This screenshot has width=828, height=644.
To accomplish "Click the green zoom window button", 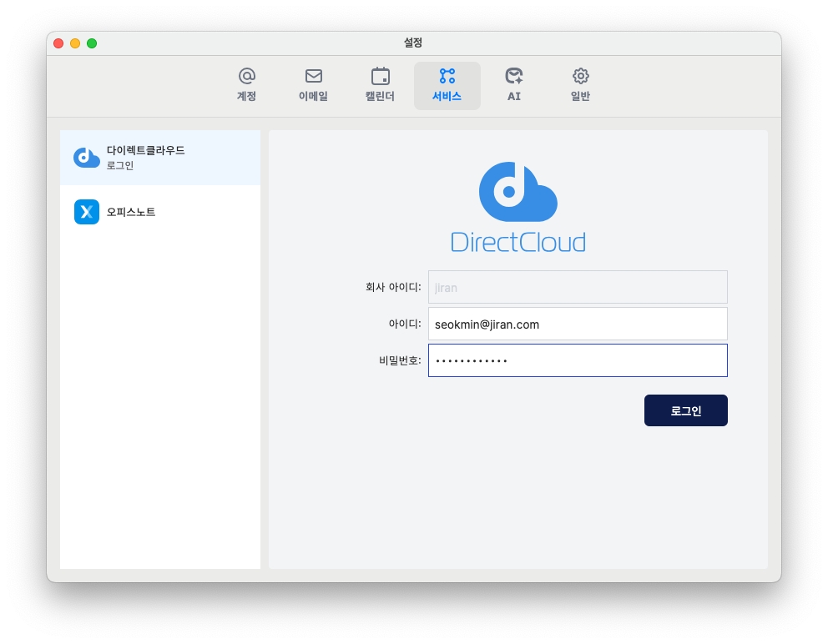I will [x=92, y=43].
